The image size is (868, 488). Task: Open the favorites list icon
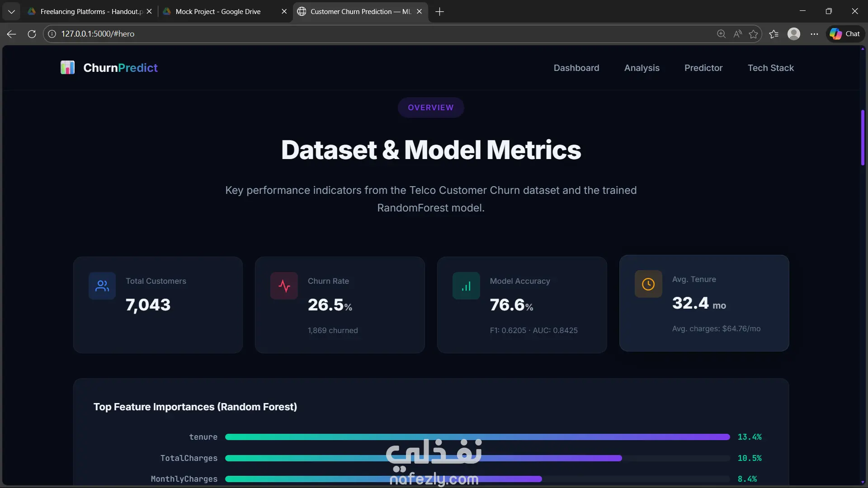(x=774, y=34)
